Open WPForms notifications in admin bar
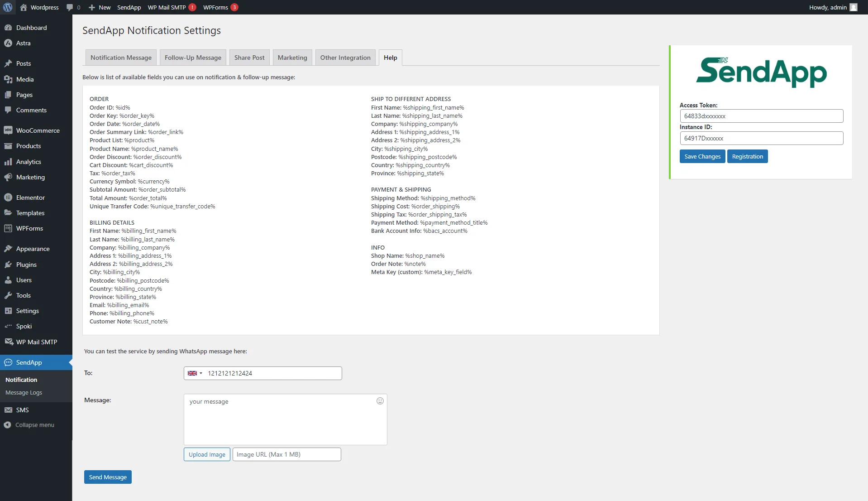This screenshot has height=501, width=868. click(220, 7)
